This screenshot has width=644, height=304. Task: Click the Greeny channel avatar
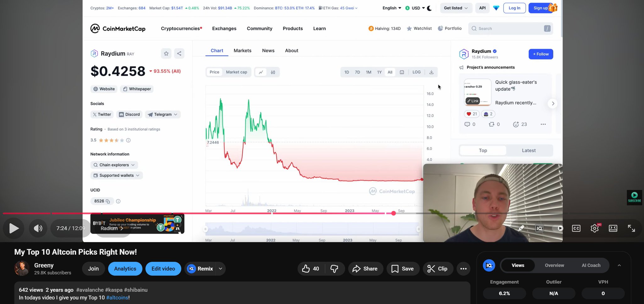tap(22, 268)
